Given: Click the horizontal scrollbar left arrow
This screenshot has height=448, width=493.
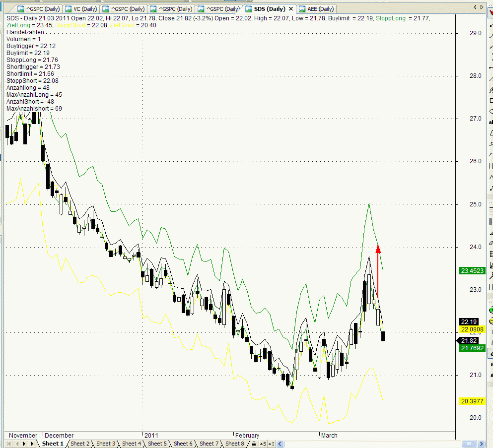Looking at the screenshot, I should point(280,444).
